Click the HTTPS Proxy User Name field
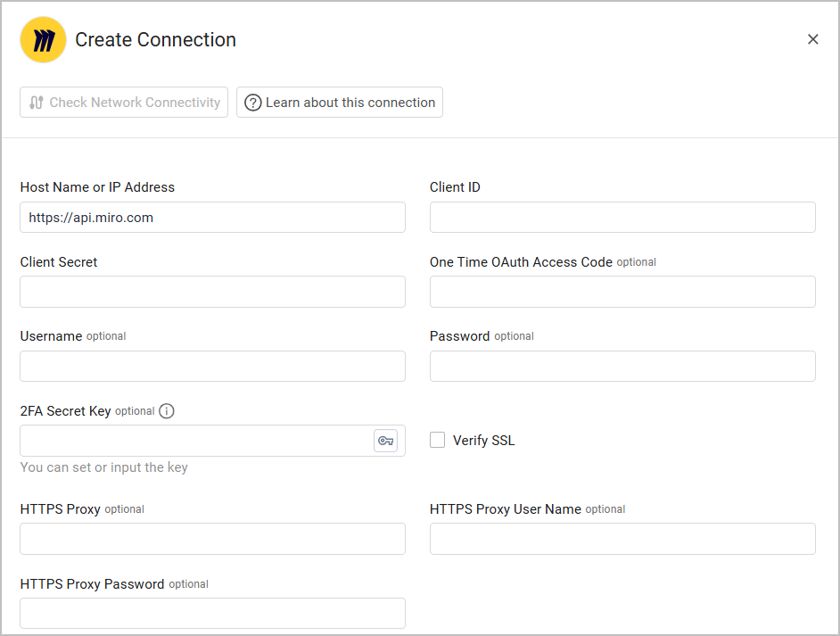 [622, 539]
